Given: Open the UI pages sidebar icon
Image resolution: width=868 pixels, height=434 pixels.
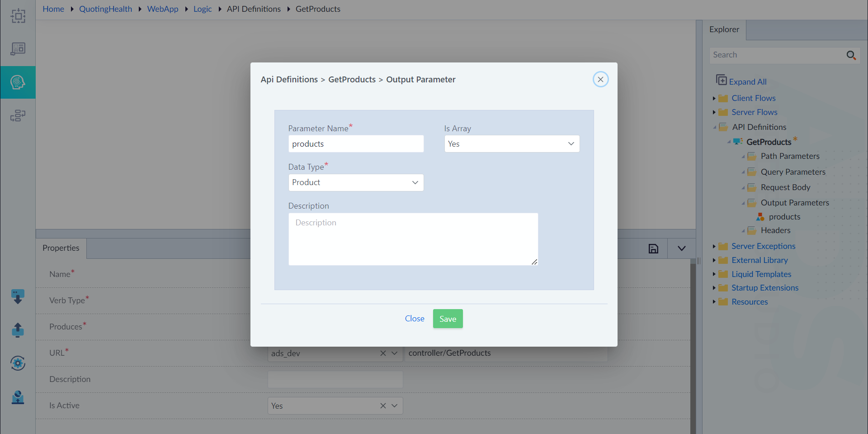Looking at the screenshot, I should 18,48.
